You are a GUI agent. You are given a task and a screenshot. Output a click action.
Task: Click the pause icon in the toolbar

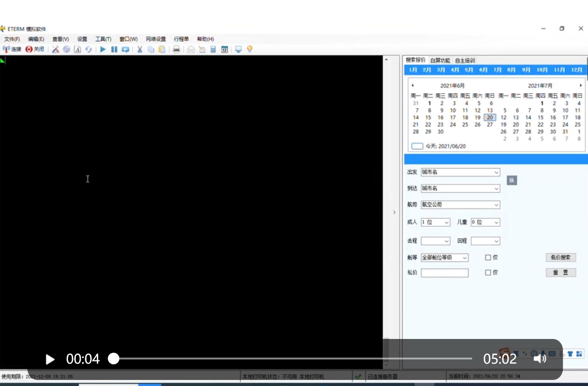click(114, 49)
